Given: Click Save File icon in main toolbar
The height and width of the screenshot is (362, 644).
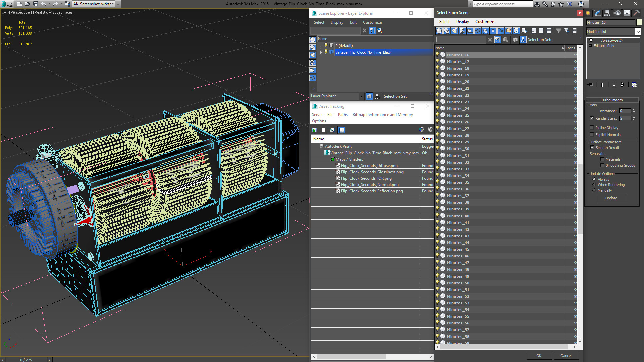Looking at the screenshot, I should (x=36, y=4).
